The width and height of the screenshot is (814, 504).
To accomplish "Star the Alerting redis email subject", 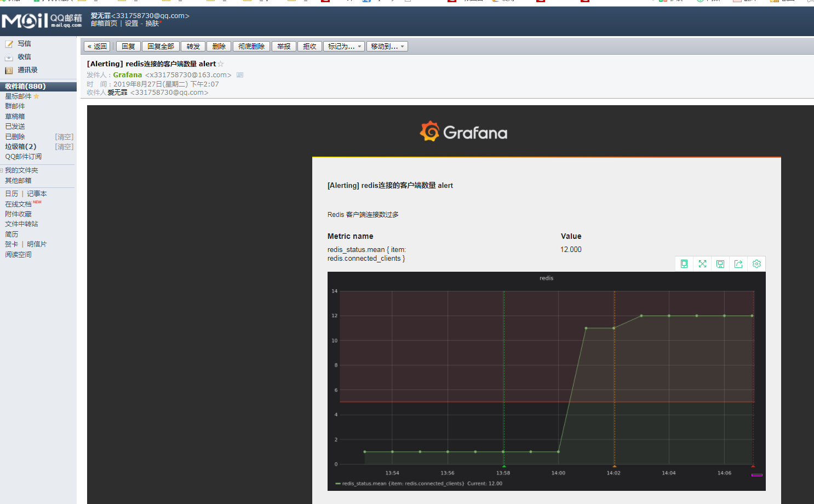I will [x=221, y=64].
